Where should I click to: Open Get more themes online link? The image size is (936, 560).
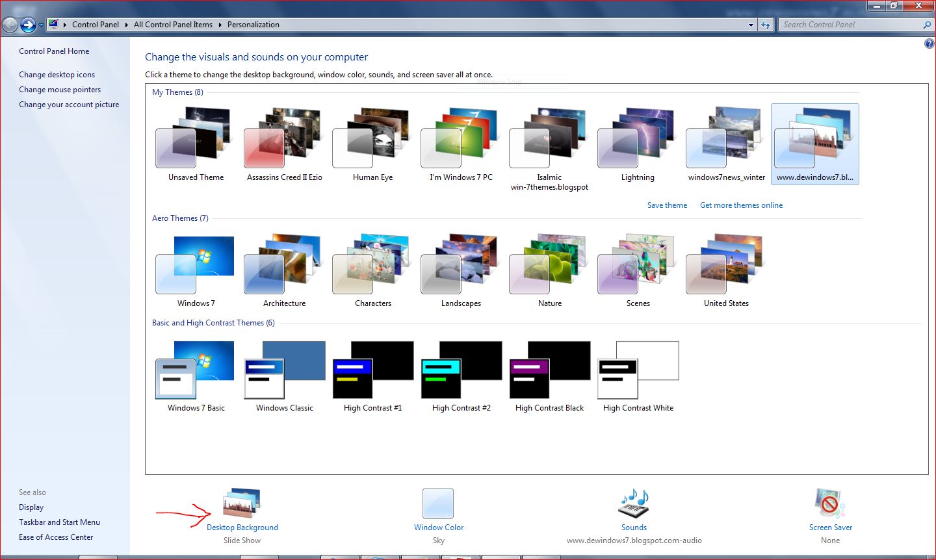coord(741,205)
